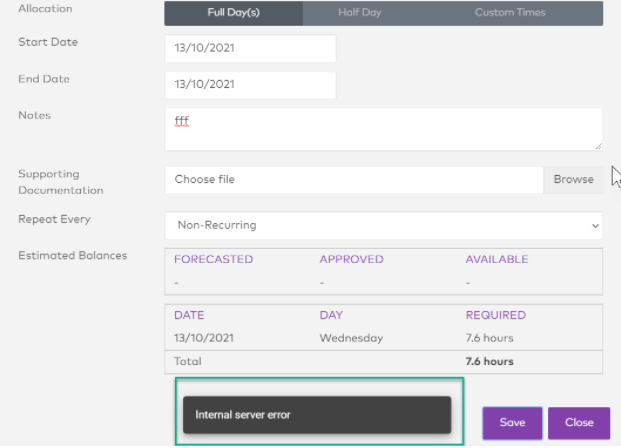Open the Repeat Every Non-Recurring dropdown

coord(383,225)
